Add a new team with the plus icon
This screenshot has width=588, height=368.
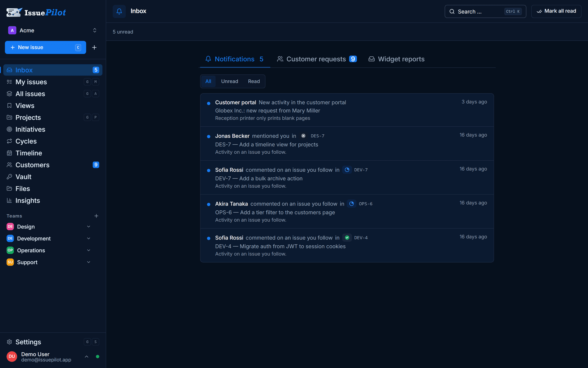click(96, 216)
